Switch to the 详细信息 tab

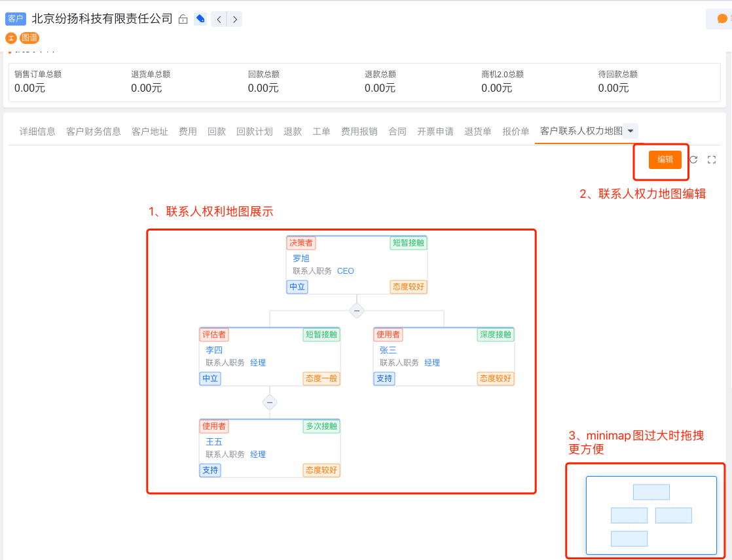point(37,132)
